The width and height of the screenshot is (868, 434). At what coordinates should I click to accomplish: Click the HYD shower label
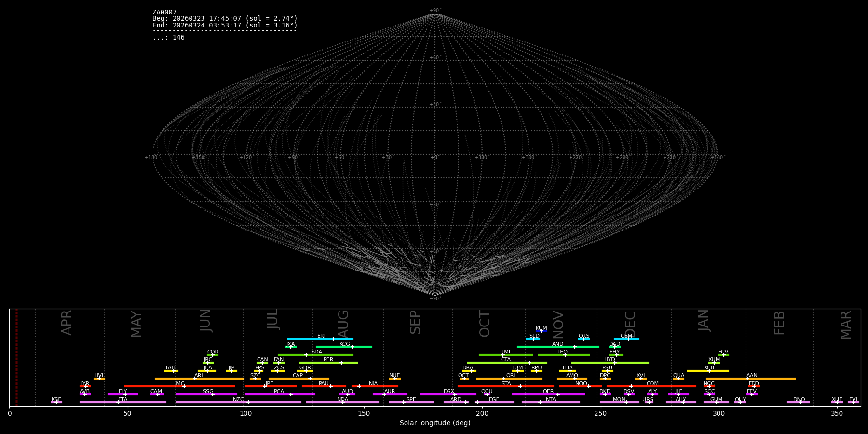click(610, 360)
